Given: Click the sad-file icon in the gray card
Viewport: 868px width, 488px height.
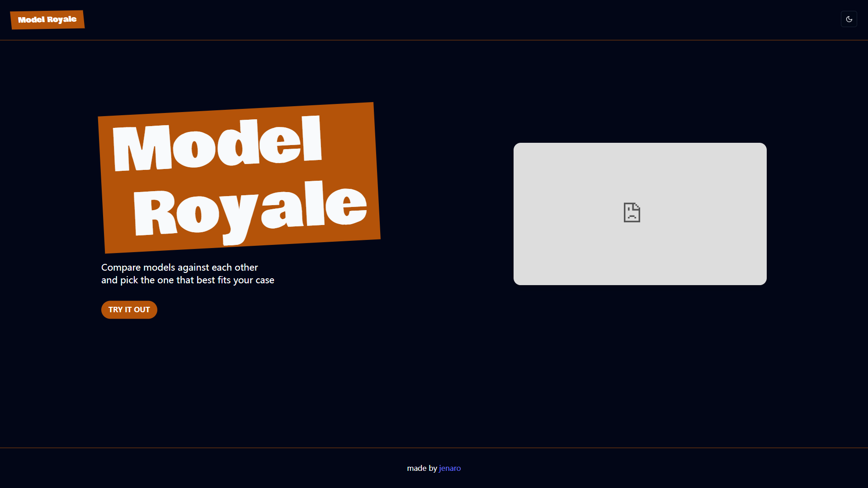Looking at the screenshot, I should pos(632,212).
